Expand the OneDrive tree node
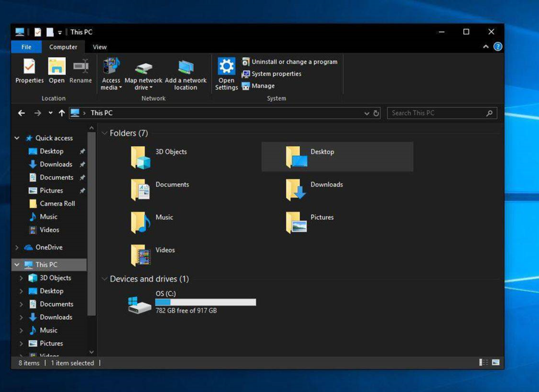The width and height of the screenshot is (539, 392). coord(17,247)
